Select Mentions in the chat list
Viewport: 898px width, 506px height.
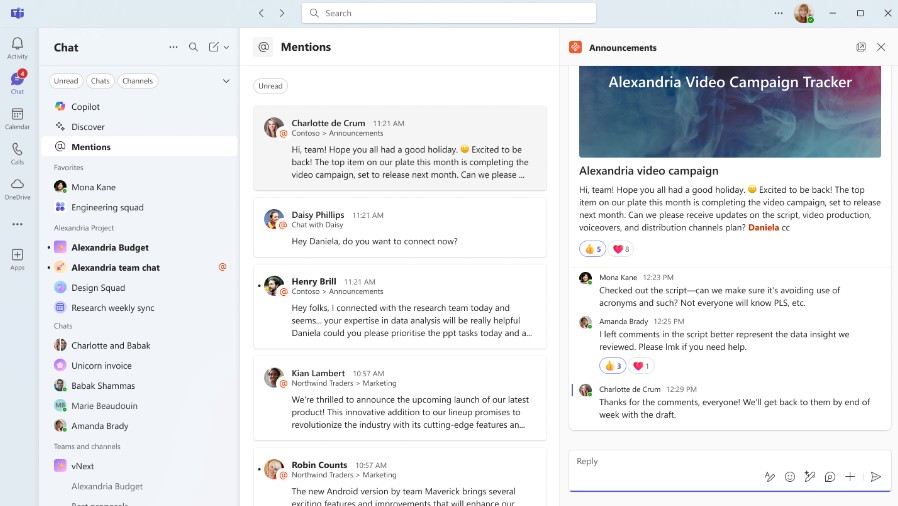tap(91, 147)
